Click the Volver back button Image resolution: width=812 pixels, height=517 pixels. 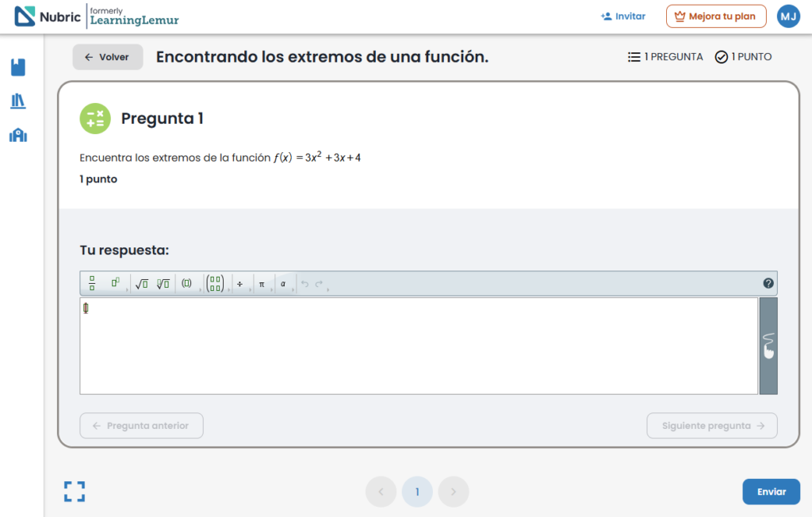click(x=108, y=57)
